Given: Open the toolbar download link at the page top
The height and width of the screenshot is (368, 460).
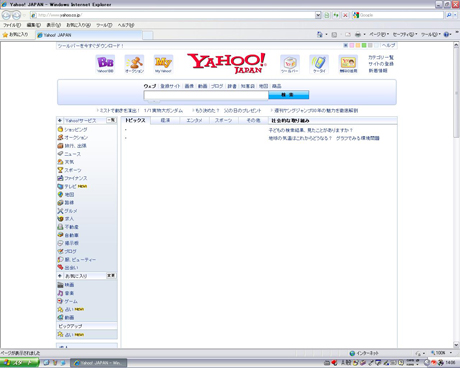Looking at the screenshot, I should (91, 46).
